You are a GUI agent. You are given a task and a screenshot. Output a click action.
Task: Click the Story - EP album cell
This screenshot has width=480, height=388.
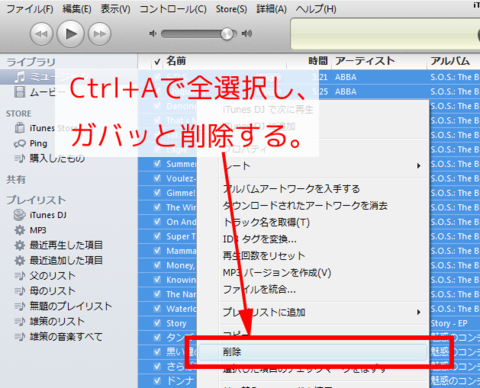pos(449,324)
